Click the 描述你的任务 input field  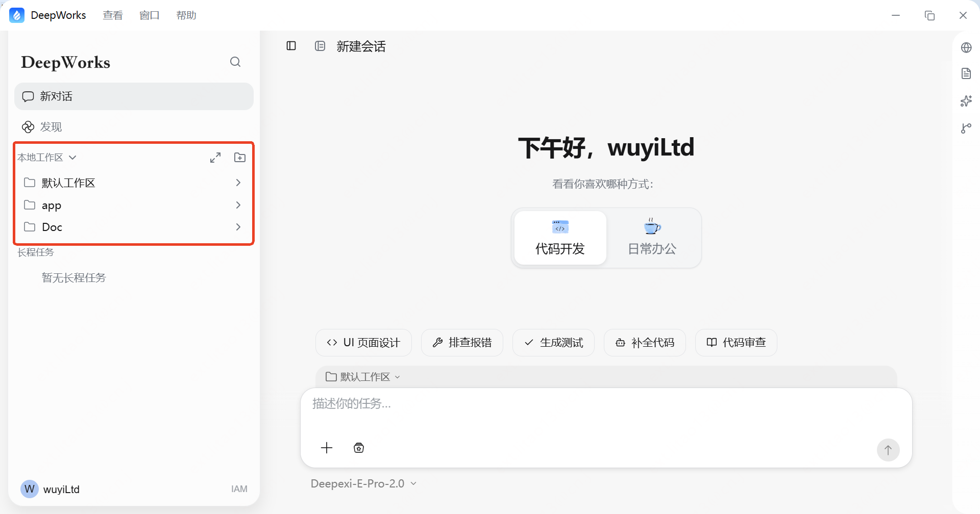pyautogui.click(x=606, y=404)
